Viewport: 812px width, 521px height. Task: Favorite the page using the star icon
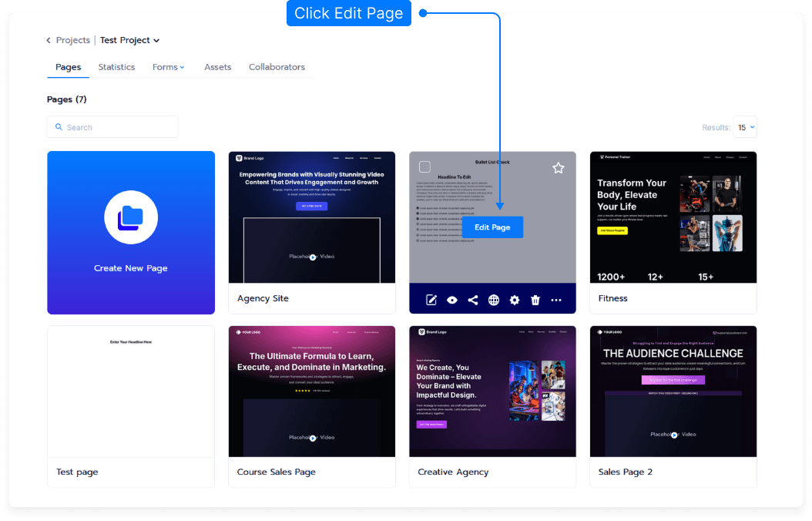tap(559, 168)
